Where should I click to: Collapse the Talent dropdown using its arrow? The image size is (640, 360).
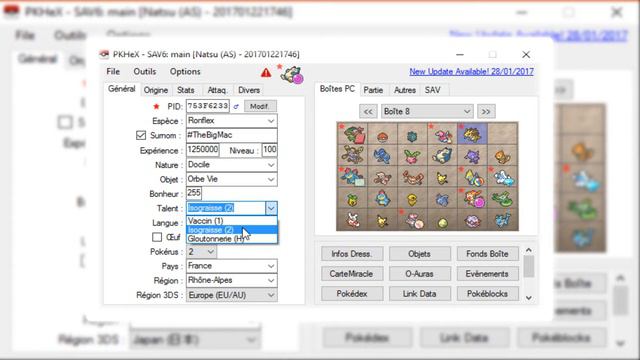[x=271, y=208]
